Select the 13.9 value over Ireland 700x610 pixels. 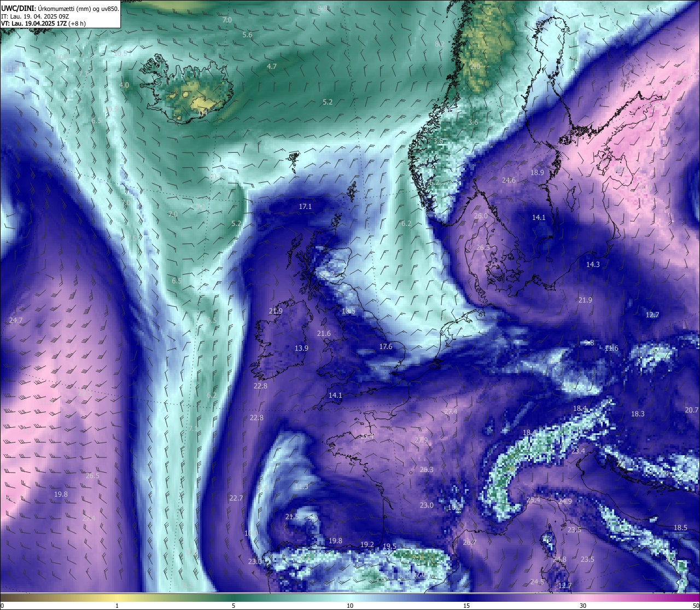pos(301,348)
